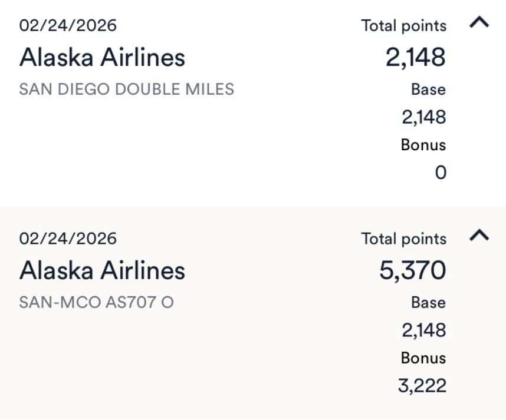Image resolution: width=506 pixels, height=420 pixels.
Task: Collapse the San Diego Double Miles entry chevron
Action: coord(479,22)
